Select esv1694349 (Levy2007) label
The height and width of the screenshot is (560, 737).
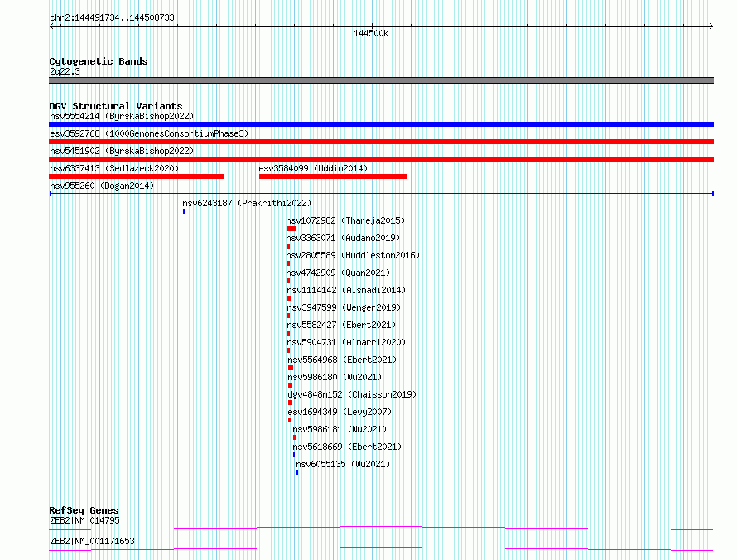pos(340,412)
